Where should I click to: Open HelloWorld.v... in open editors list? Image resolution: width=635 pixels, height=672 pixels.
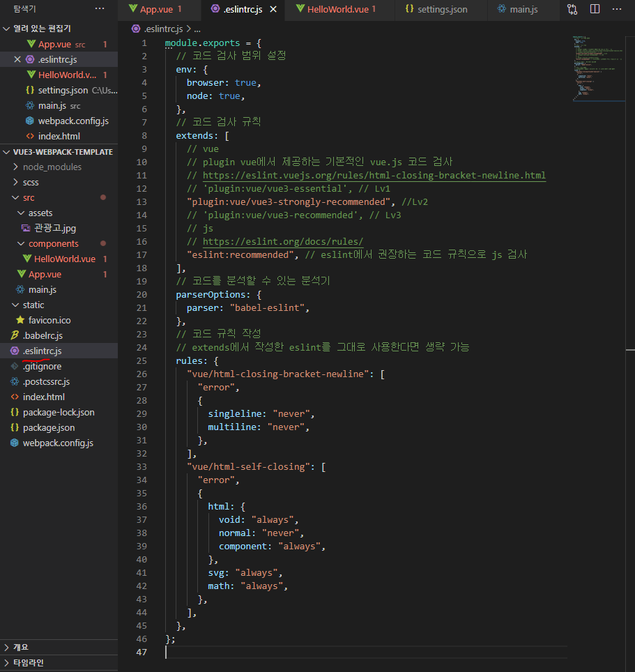[x=59, y=75]
